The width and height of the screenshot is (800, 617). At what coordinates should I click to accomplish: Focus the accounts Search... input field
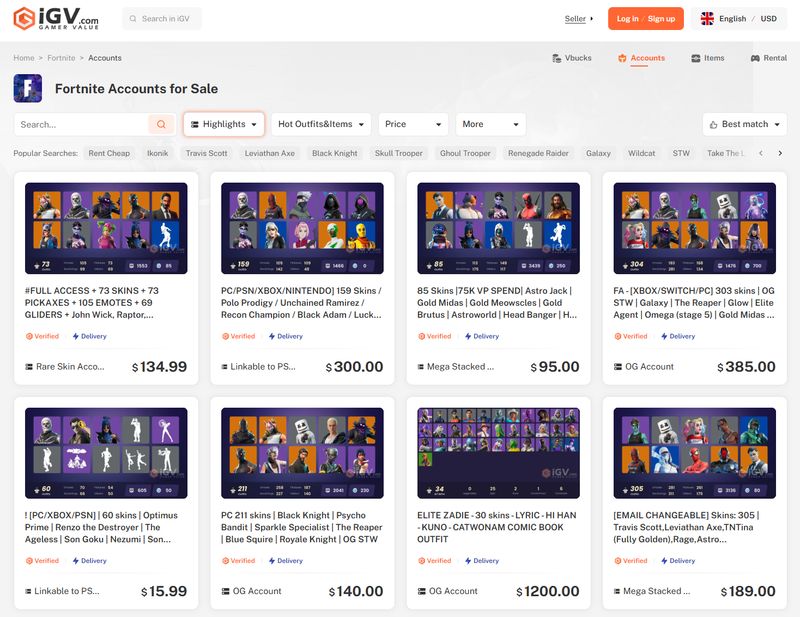coord(82,125)
